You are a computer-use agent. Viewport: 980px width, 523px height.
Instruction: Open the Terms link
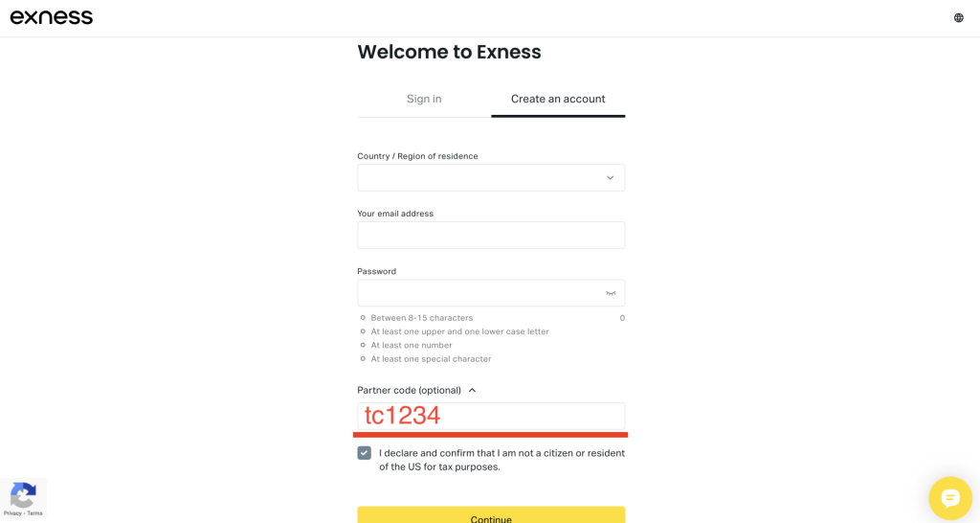(34, 513)
